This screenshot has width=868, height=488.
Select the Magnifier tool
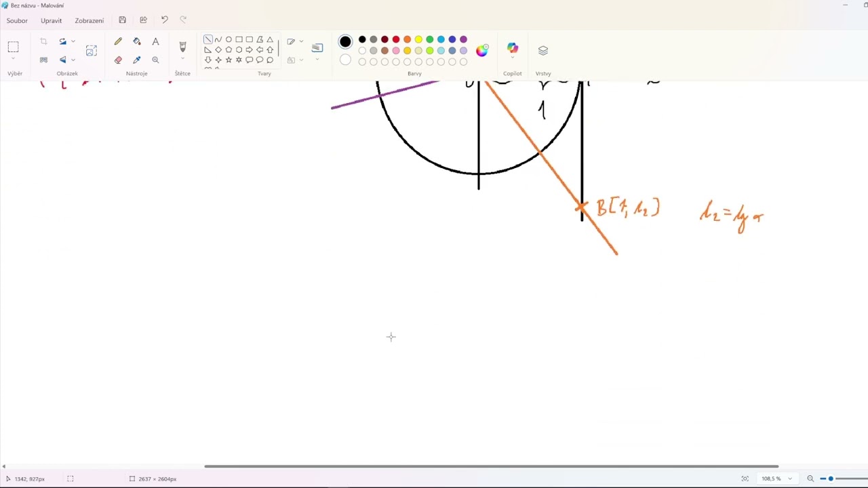pos(155,60)
